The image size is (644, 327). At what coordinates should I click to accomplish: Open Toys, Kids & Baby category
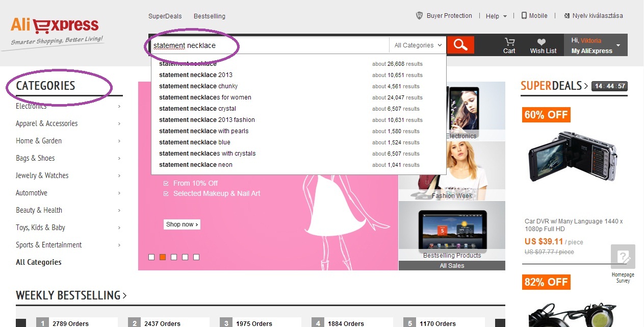(x=40, y=228)
